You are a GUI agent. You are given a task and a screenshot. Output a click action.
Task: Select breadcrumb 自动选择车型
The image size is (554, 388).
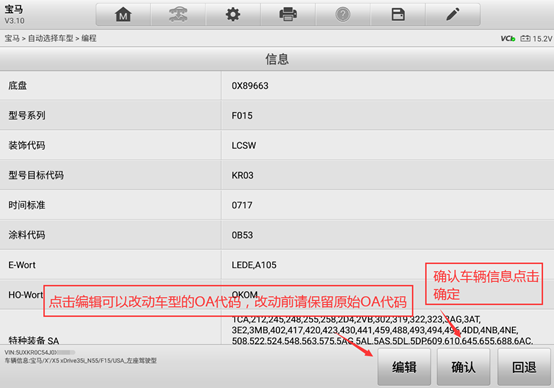pyautogui.click(x=51, y=38)
